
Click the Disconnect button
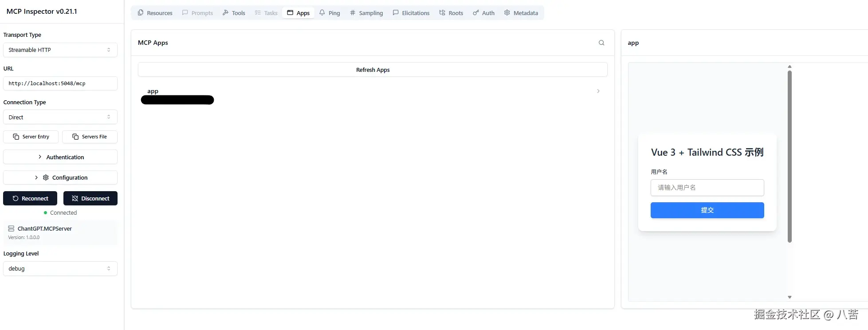click(90, 198)
